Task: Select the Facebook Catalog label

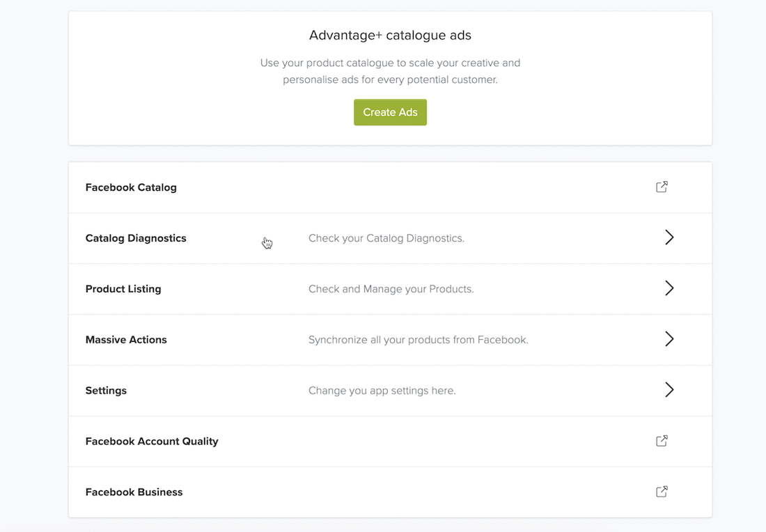Action: (131, 187)
